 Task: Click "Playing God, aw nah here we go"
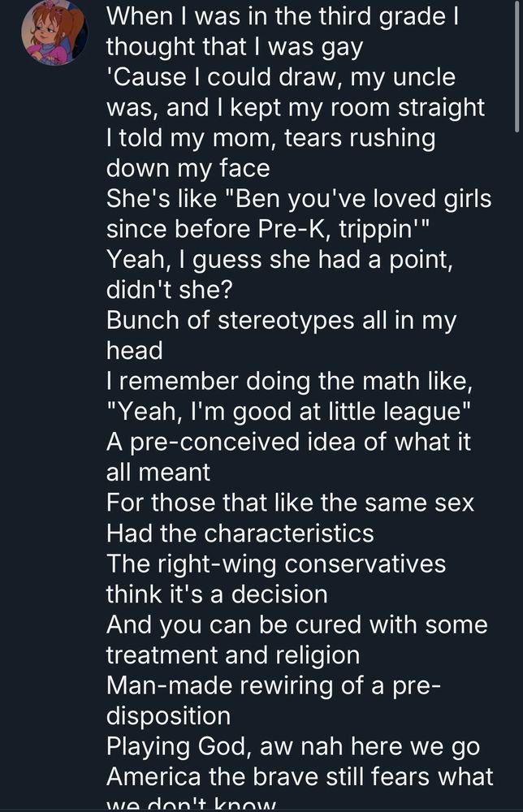[293, 746]
